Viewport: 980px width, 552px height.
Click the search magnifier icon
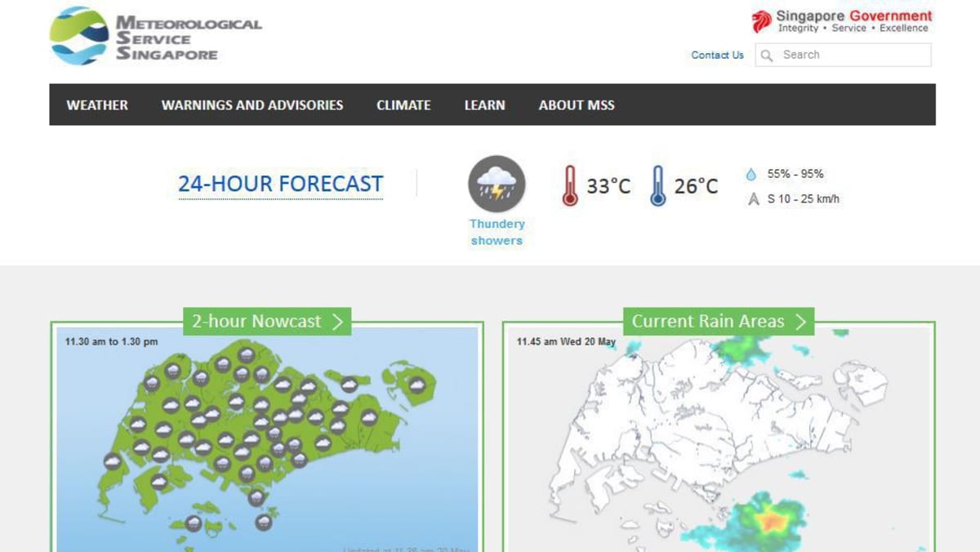[x=766, y=55]
